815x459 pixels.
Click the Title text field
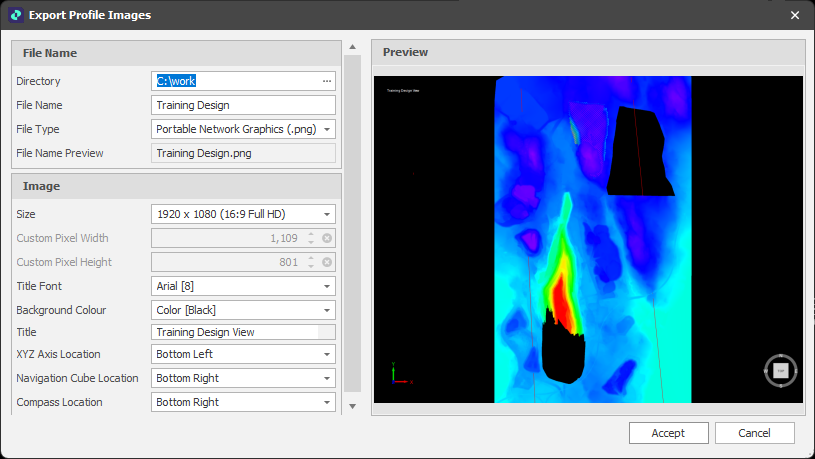235,332
